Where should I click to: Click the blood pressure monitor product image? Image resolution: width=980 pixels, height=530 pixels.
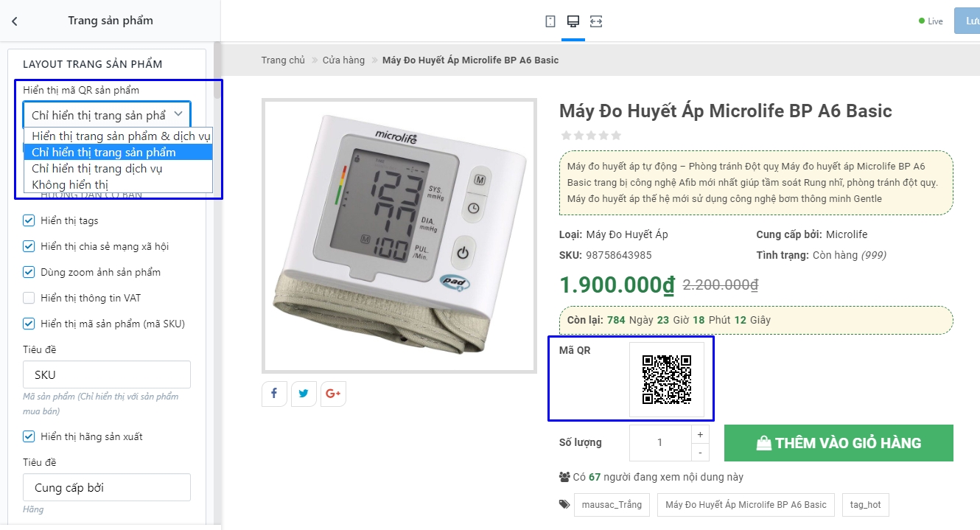399,236
